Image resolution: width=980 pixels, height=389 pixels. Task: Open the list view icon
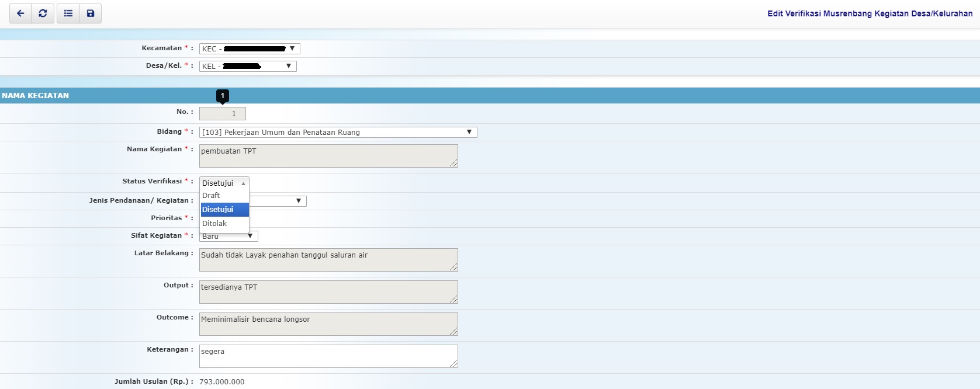[68, 13]
